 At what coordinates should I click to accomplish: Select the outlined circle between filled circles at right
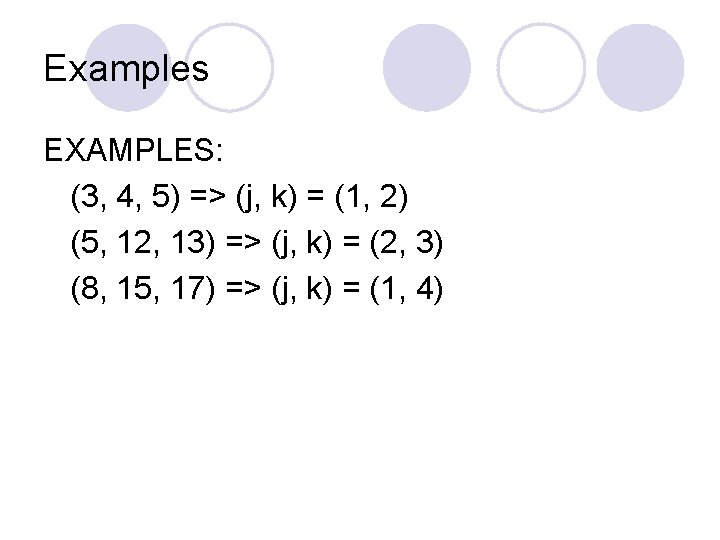click(x=541, y=68)
